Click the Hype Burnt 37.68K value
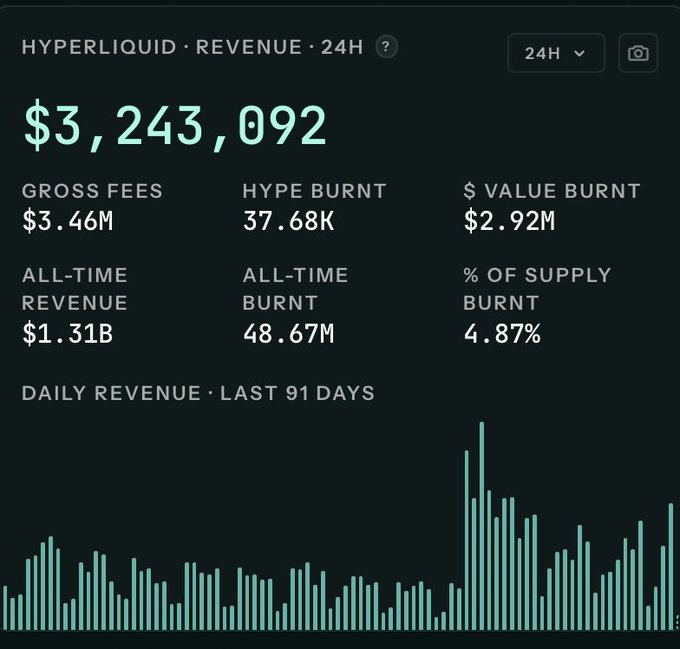Viewport: 680px width, 649px height. (288, 221)
